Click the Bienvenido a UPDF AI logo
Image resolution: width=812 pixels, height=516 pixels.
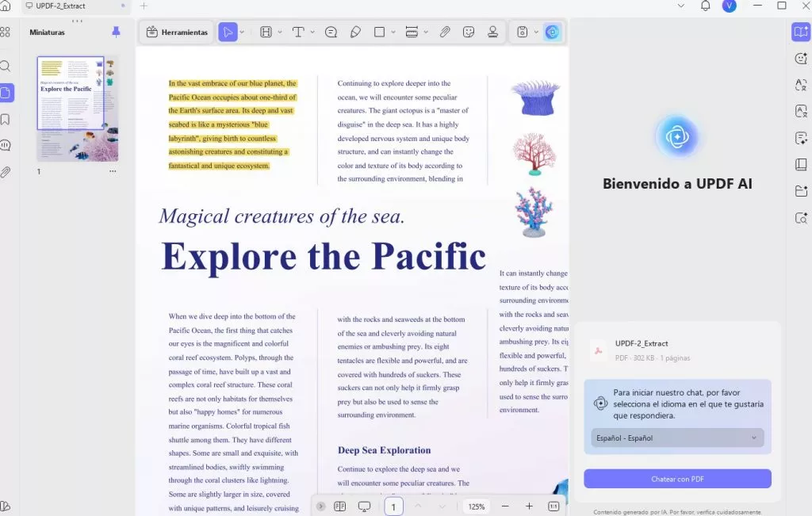coord(677,136)
